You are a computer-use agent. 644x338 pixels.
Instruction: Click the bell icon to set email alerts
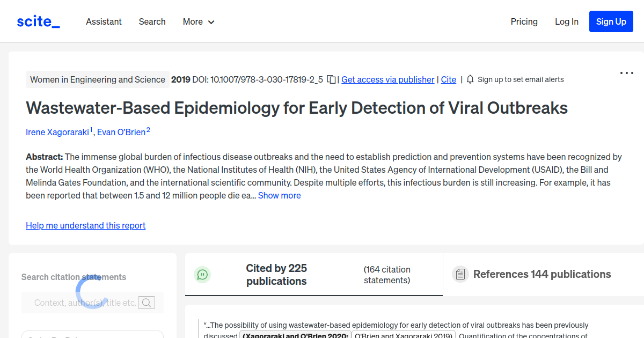[470, 79]
